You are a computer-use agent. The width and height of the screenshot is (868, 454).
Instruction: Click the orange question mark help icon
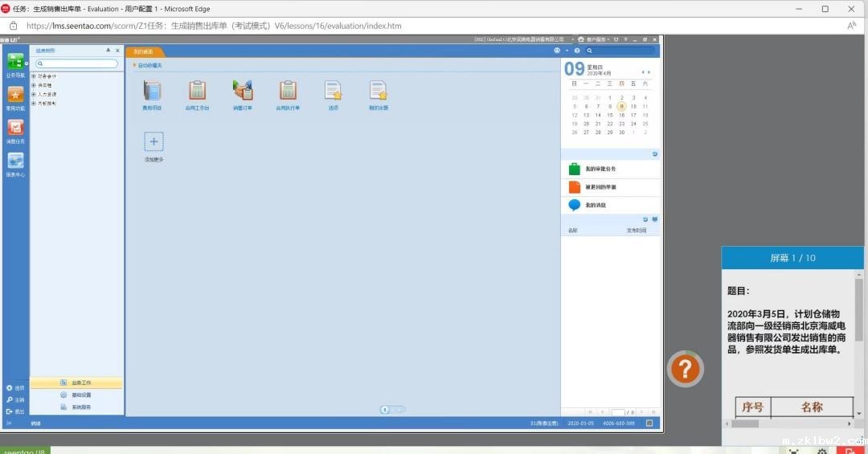(685, 369)
